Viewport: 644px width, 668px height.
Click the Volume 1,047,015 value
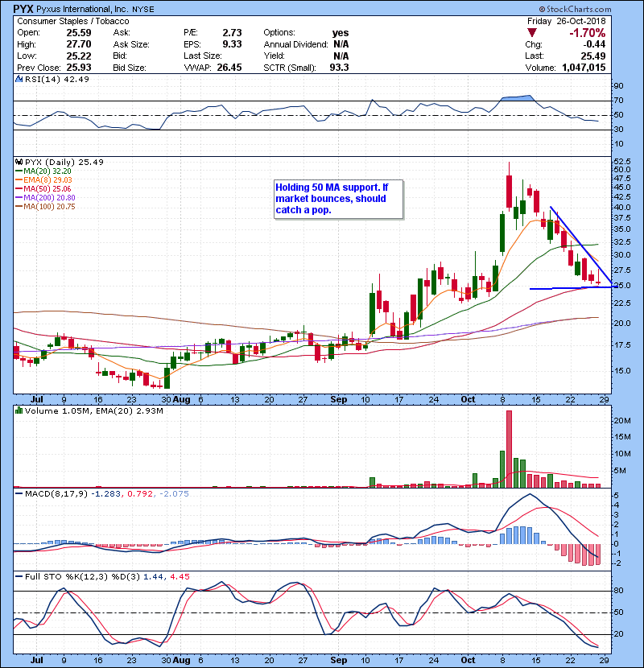point(584,68)
